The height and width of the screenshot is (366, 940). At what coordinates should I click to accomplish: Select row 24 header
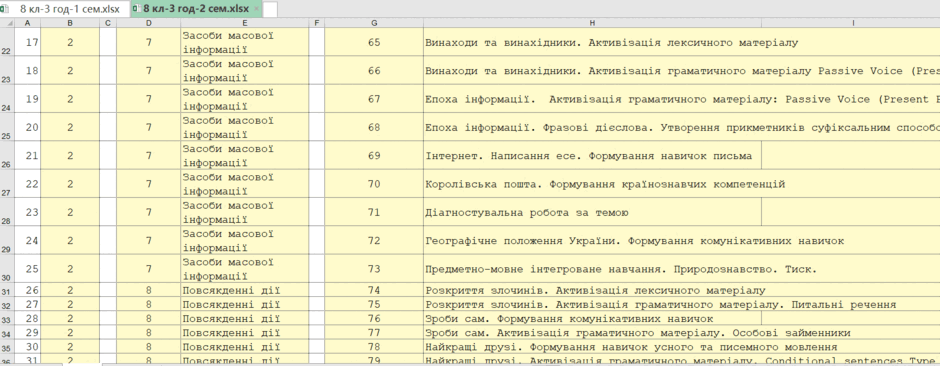[8, 98]
